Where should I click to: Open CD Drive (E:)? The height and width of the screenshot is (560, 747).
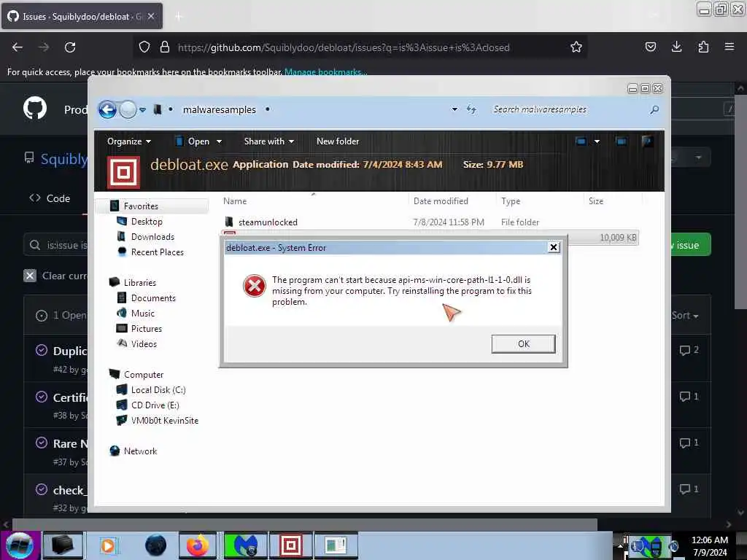click(x=155, y=405)
